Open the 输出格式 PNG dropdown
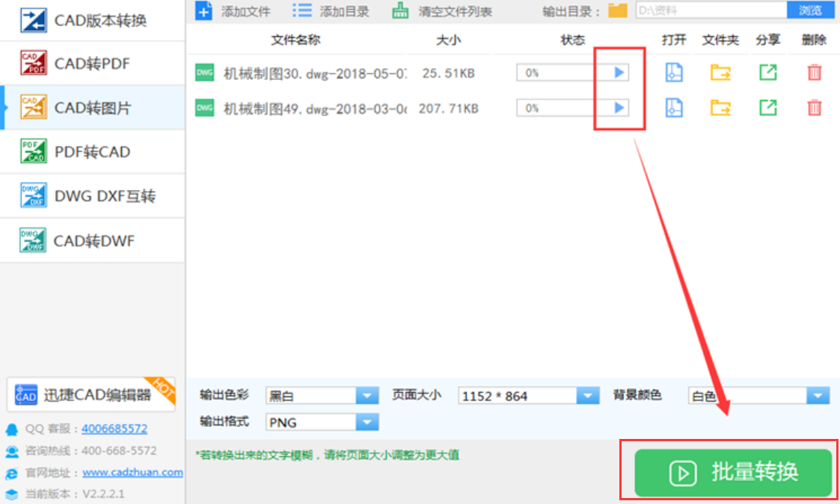Screen dimensions: 840x504 click(x=322, y=422)
